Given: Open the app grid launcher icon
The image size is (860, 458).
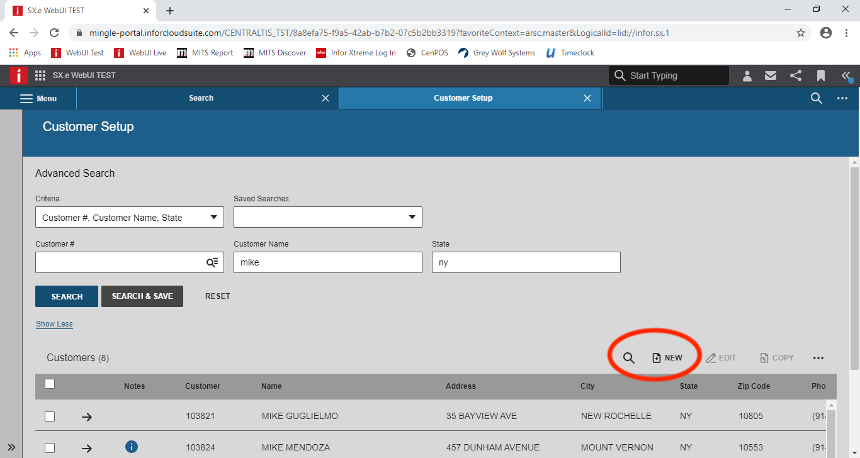Looking at the screenshot, I should (40, 75).
